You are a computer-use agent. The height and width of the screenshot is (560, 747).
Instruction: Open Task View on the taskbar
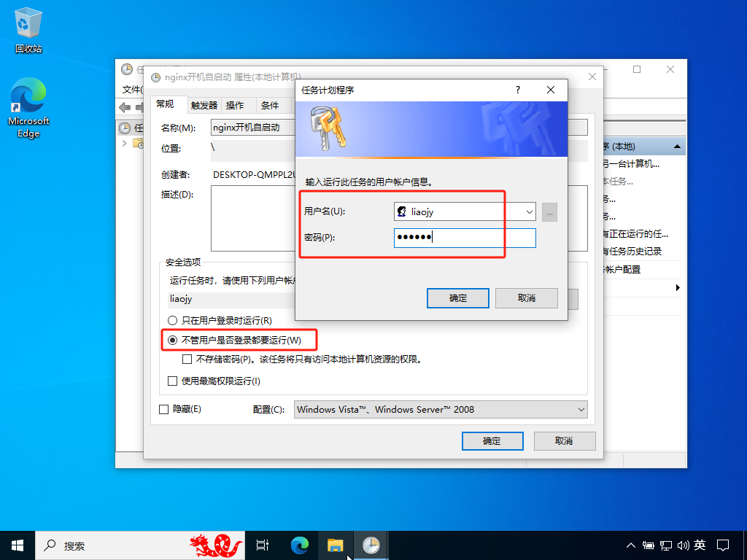pyautogui.click(x=263, y=545)
